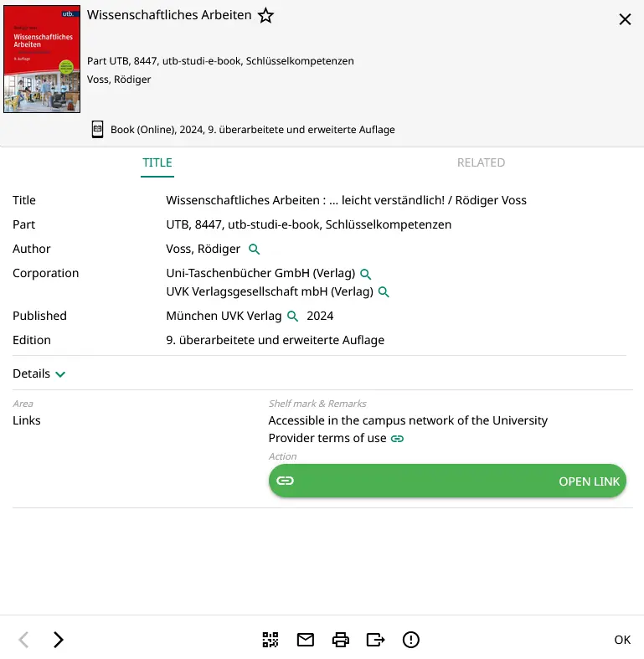Print this title record

point(341,640)
